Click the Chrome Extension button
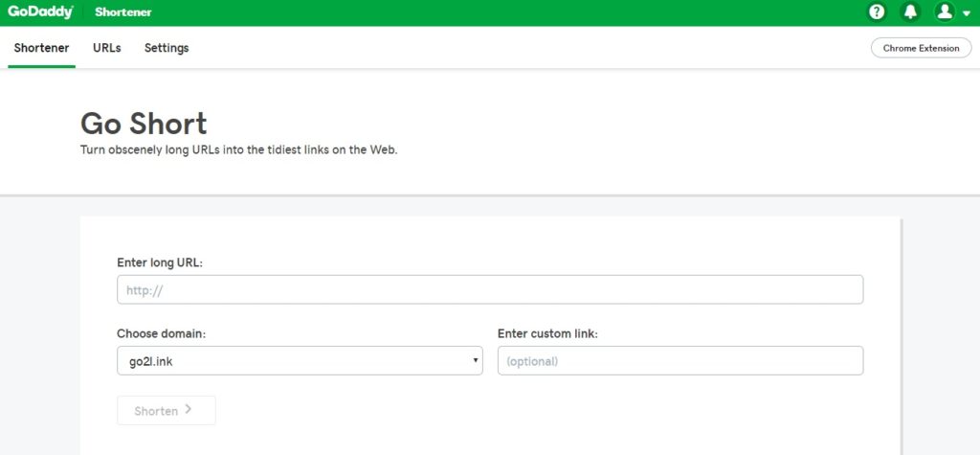The width and height of the screenshot is (980, 455). [x=921, y=48]
